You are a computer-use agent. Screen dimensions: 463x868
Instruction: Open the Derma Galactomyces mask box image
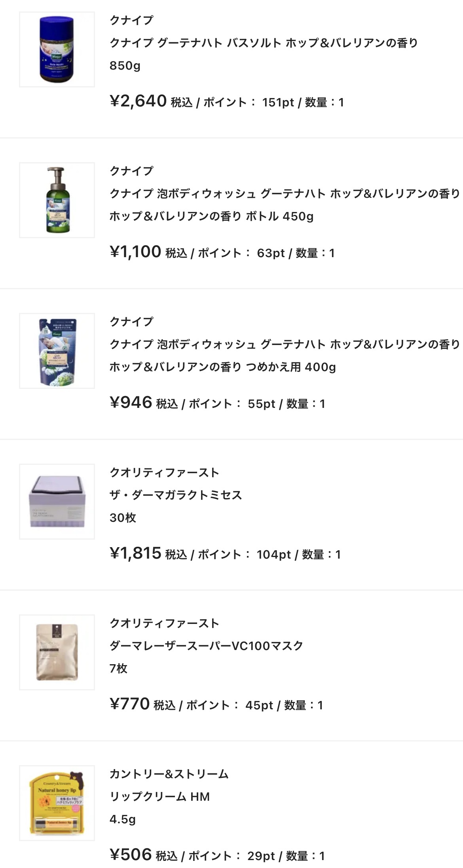pos(57,502)
